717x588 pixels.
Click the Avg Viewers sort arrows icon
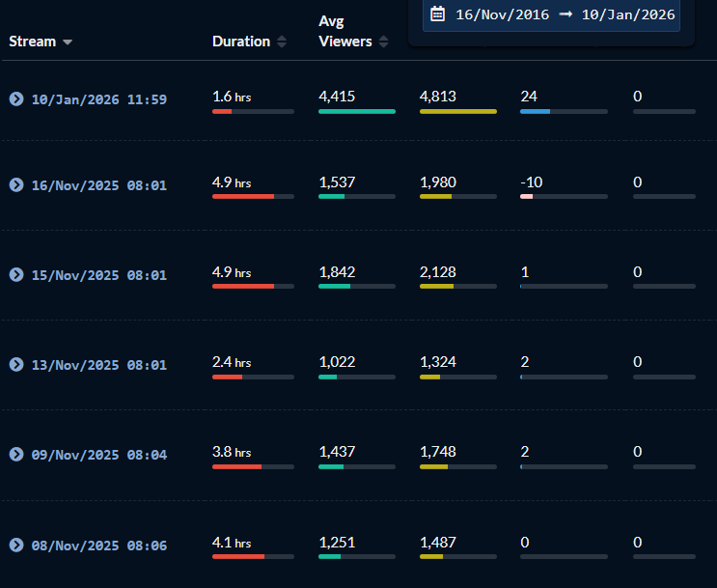[x=384, y=42]
